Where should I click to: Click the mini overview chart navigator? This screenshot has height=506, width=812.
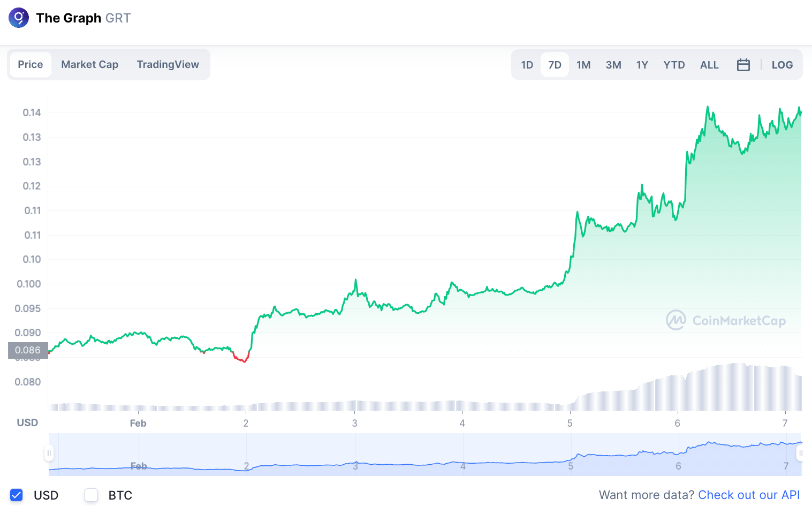425,455
